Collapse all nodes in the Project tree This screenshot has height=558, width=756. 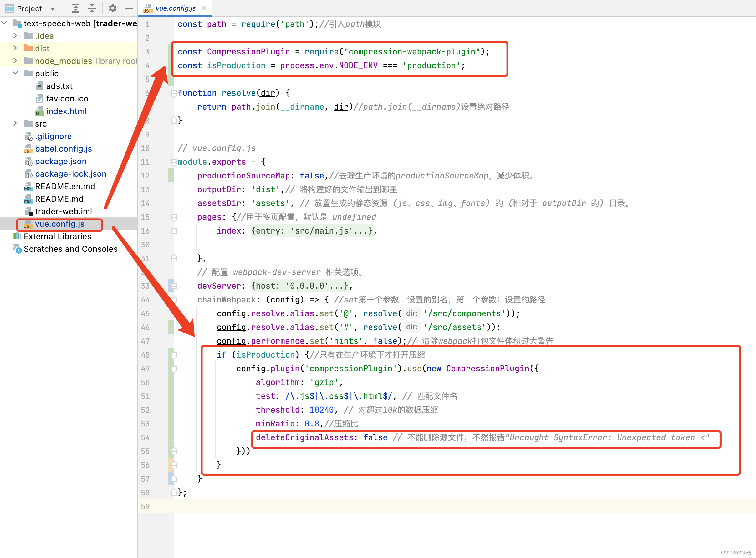click(x=92, y=8)
